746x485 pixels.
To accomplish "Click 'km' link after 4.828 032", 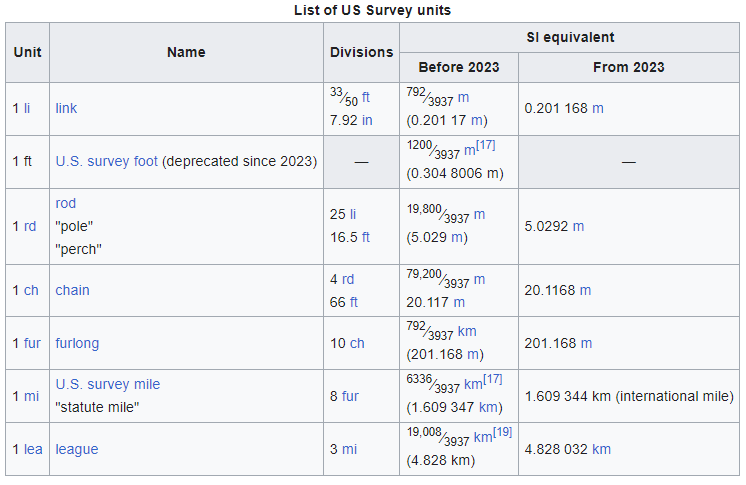I will click(601, 449).
